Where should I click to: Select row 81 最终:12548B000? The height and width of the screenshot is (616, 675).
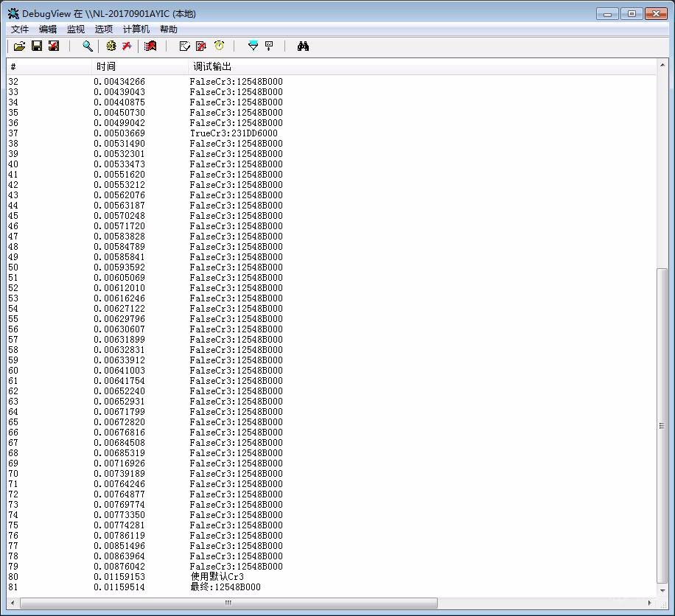click(x=332, y=587)
